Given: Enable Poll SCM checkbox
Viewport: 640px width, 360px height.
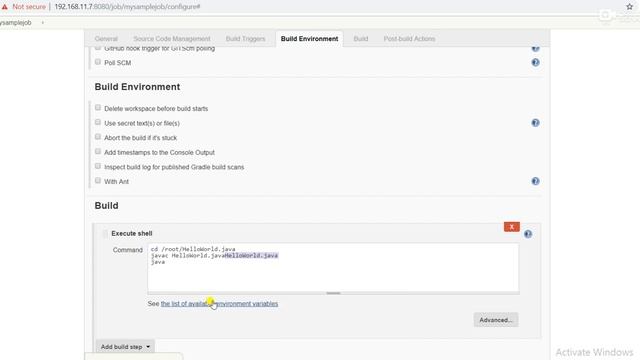Looking at the screenshot, I should click(x=98, y=62).
